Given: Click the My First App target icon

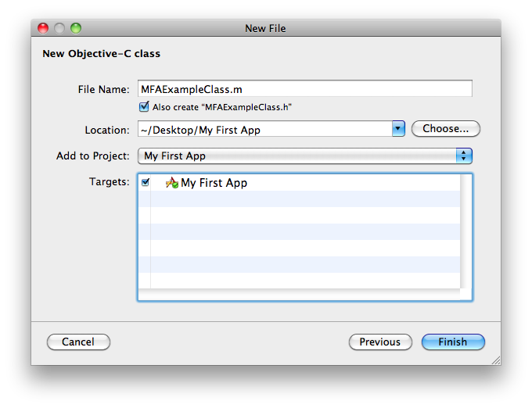Looking at the screenshot, I should click(172, 183).
